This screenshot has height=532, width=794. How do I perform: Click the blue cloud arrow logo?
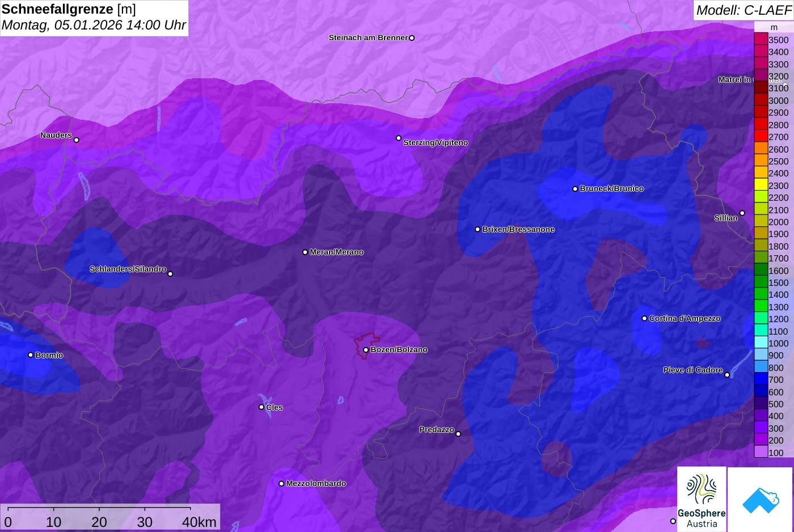click(x=760, y=500)
